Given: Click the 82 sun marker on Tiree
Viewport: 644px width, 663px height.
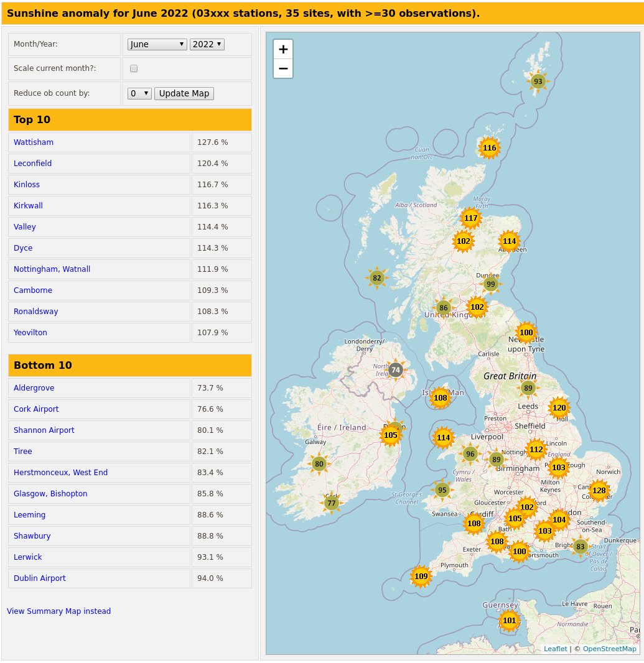Looking at the screenshot, I should click(x=376, y=278).
